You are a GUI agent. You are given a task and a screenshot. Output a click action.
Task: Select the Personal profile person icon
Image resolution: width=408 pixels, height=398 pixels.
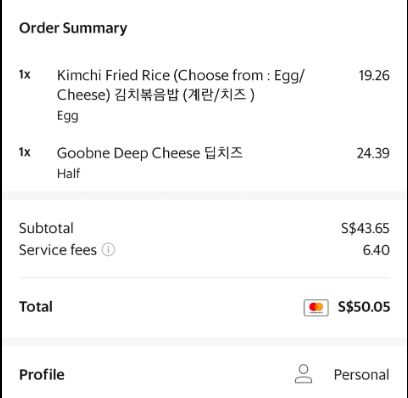(x=303, y=374)
